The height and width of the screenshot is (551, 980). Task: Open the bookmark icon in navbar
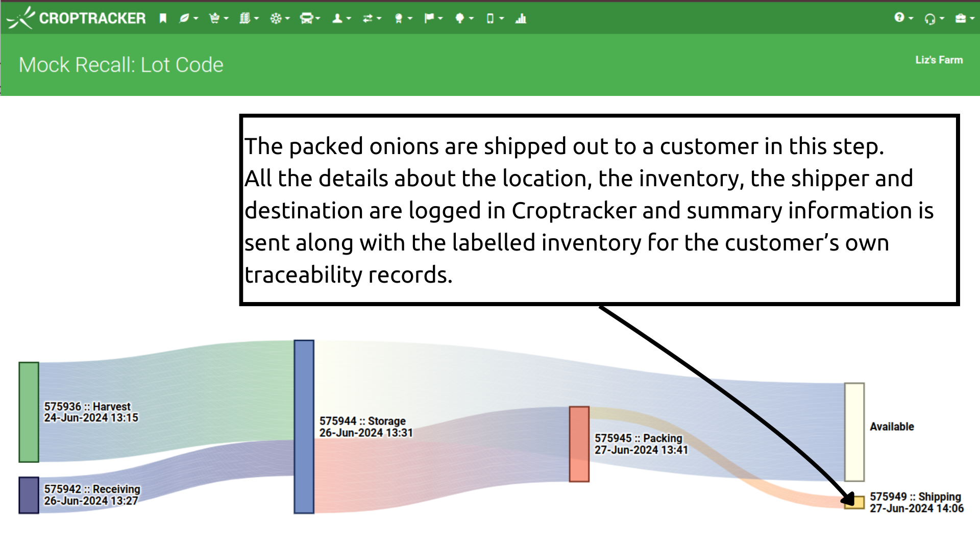[163, 18]
